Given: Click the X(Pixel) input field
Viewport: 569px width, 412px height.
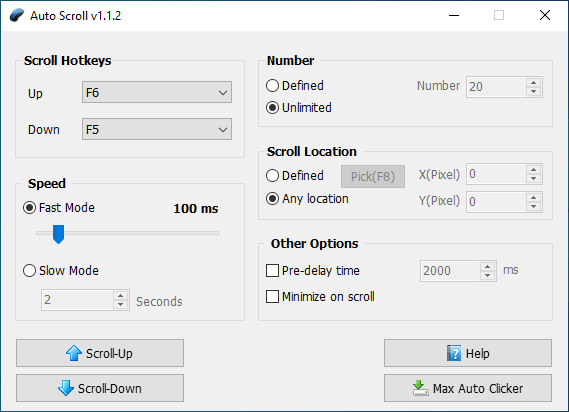Looking at the screenshot, I should coord(496,174).
